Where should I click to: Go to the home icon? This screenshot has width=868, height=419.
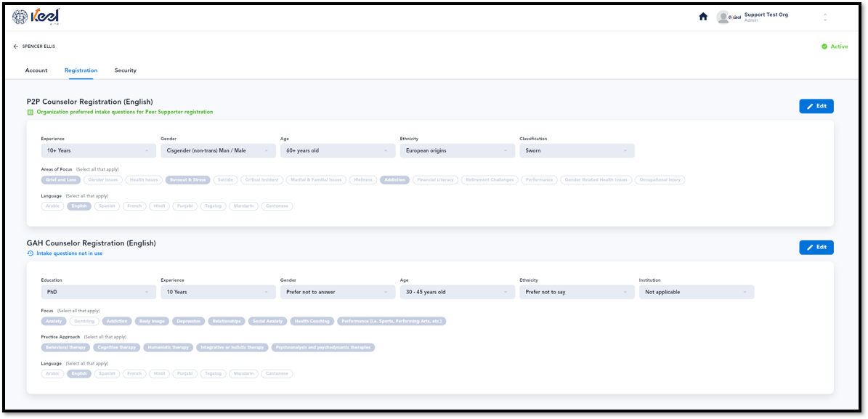(x=703, y=17)
